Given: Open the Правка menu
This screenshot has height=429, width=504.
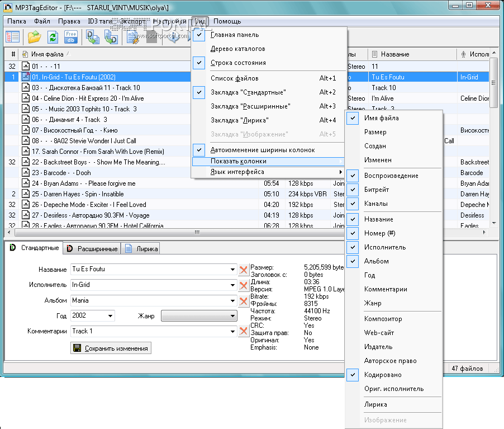Looking at the screenshot, I should click(69, 21).
